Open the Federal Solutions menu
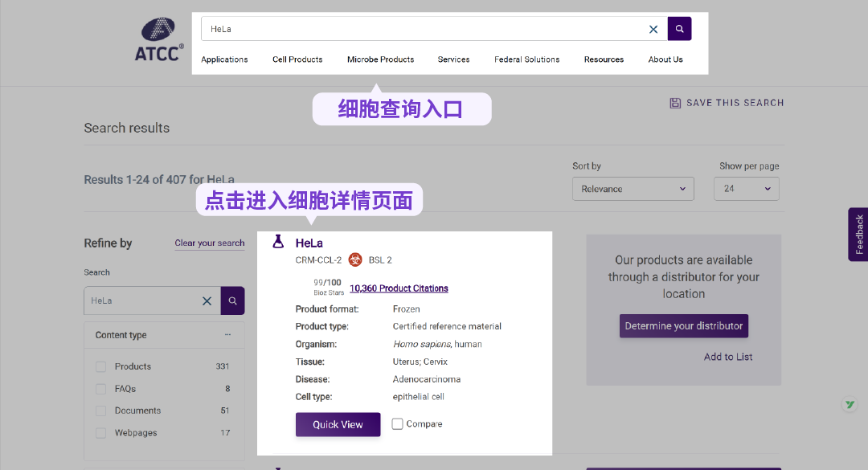 pyautogui.click(x=526, y=59)
